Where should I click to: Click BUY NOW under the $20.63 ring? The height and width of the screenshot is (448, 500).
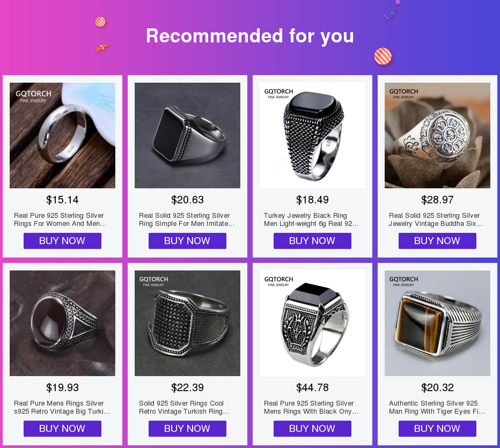tap(187, 241)
